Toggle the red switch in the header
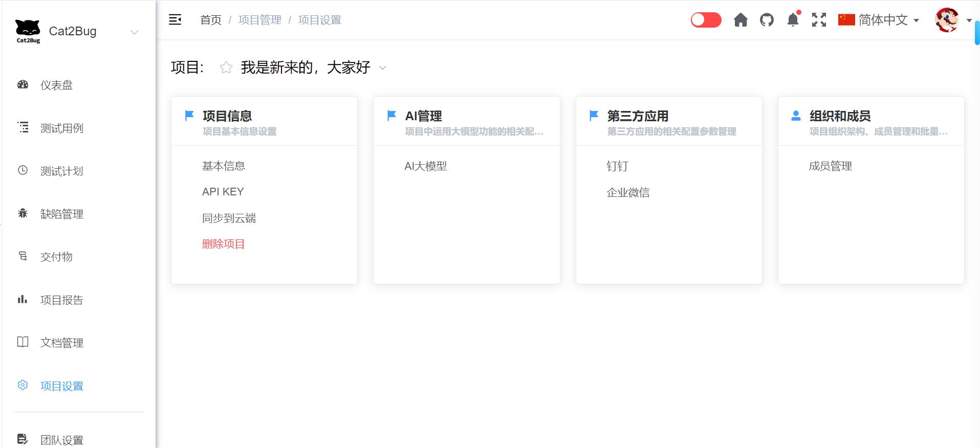 coord(706,20)
